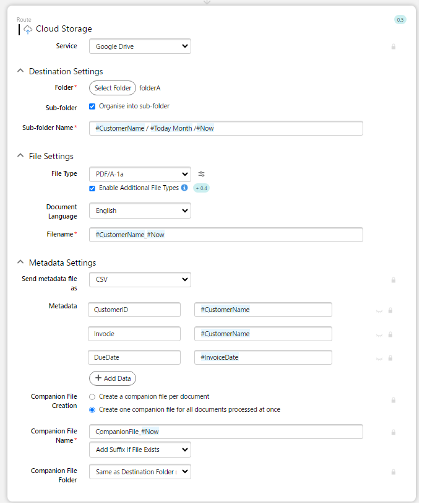The image size is (422, 504).
Task: Click the Invocie metadata key field
Action: click(134, 334)
